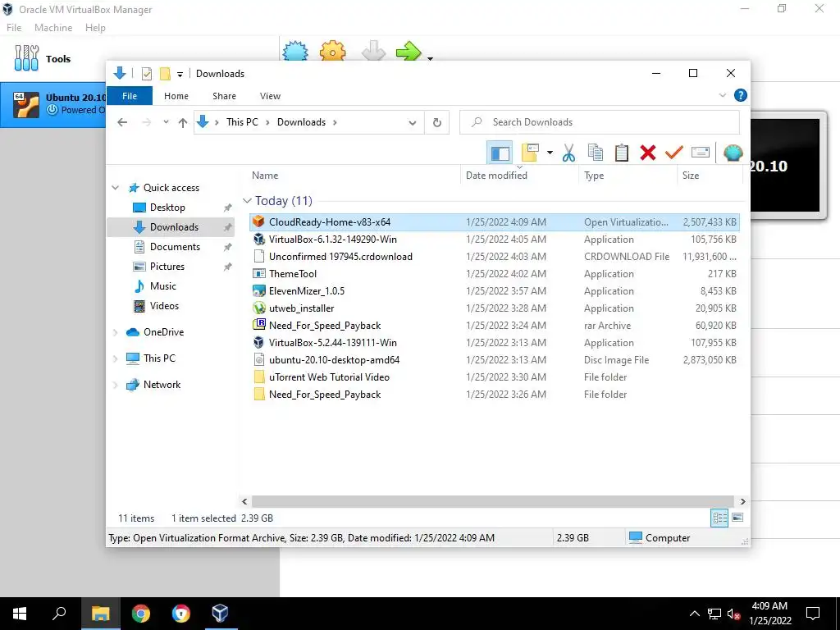
Task: Click the orange checkmark Properties icon
Action: pos(674,153)
